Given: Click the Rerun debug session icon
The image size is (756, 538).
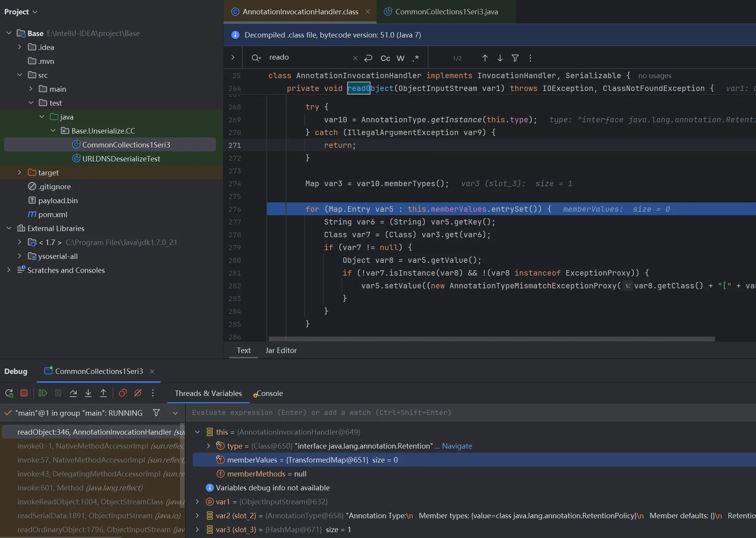Looking at the screenshot, I should click(9, 393).
